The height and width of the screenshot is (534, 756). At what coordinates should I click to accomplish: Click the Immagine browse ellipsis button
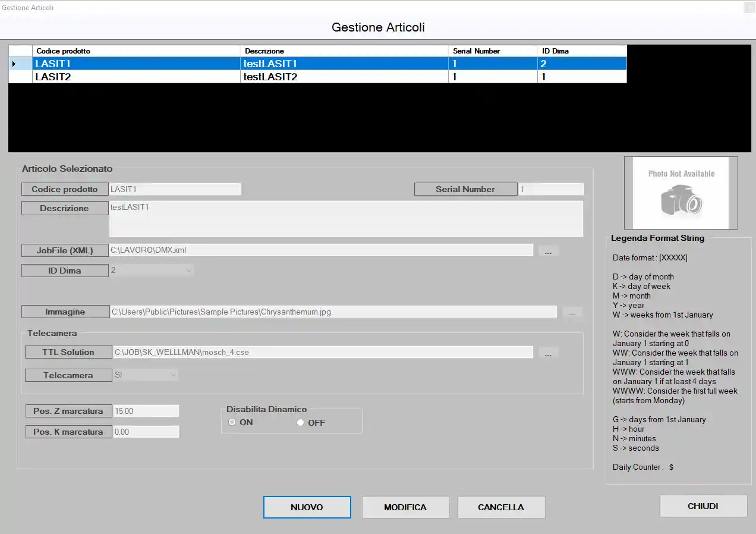pos(572,312)
